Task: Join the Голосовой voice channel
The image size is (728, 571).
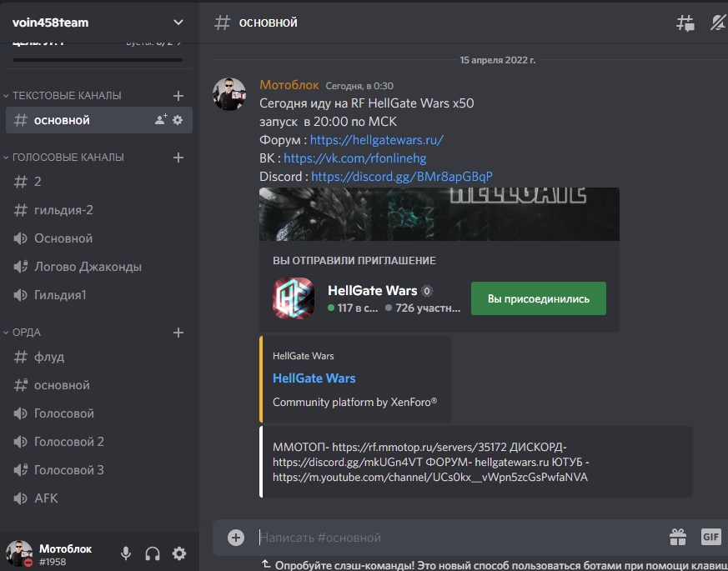Action: click(x=99, y=413)
